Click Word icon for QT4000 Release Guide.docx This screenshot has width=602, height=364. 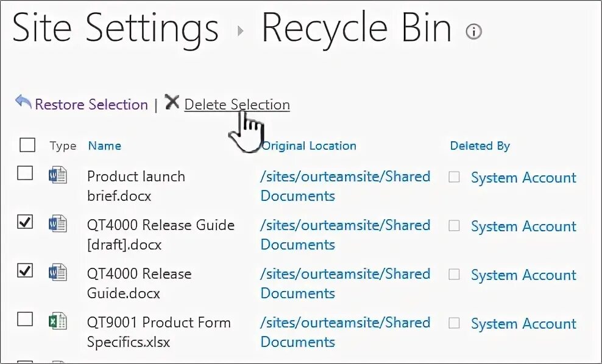(x=58, y=272)
